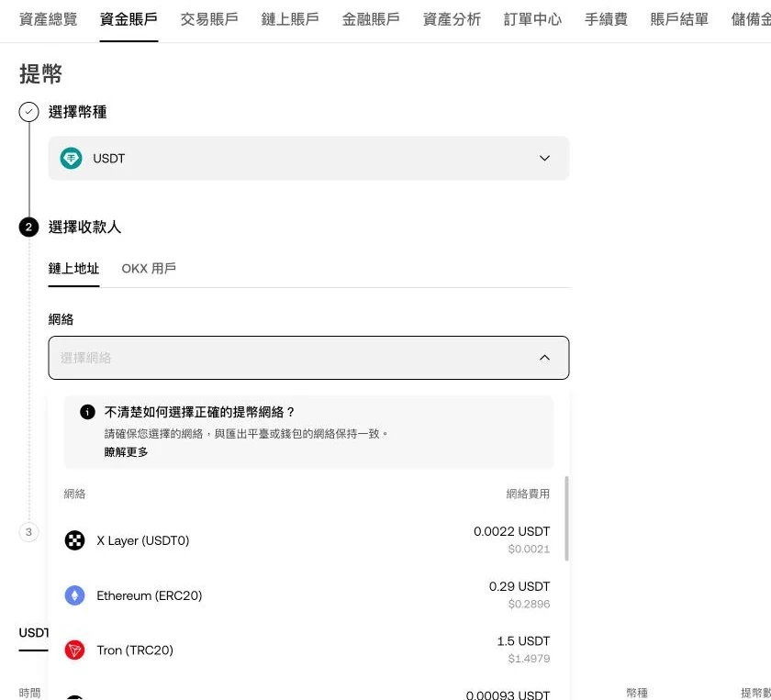The height and width of the screenshot is (700, 771).
Task: Click the Tron network icon
Action: click(74, 650)
